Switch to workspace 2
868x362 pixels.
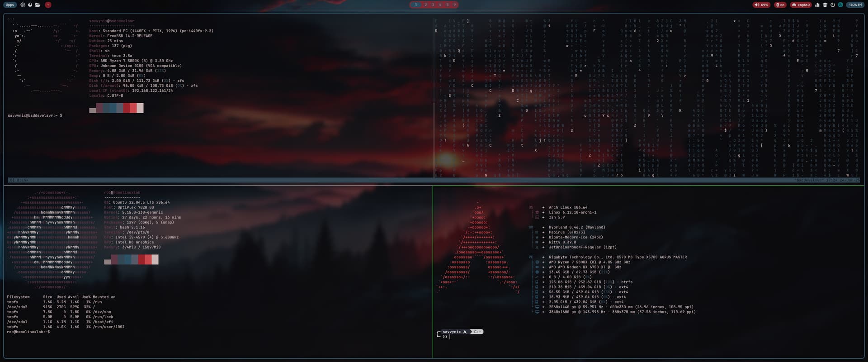425,5
